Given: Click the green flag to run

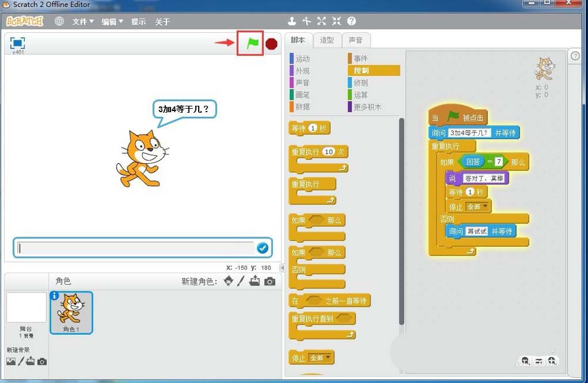Looking at the screenshot, I should coord(253,43).
